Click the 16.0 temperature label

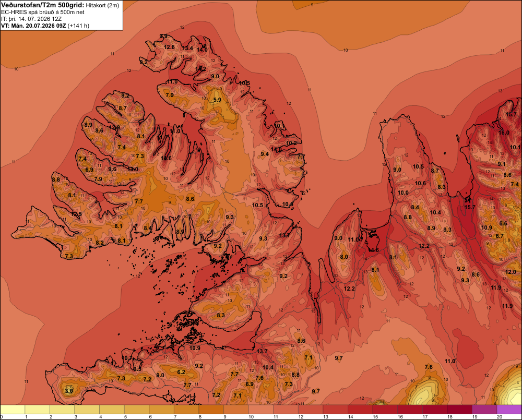[x=504, y=133]
